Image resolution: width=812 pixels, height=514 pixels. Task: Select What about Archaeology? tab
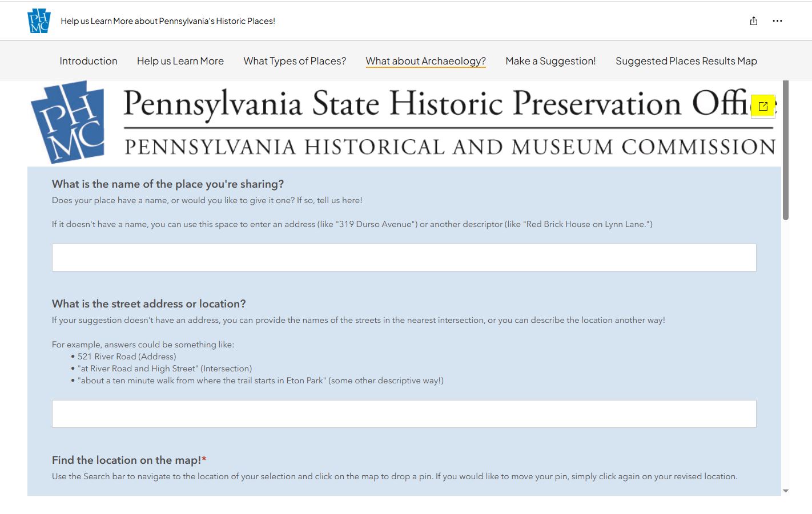[x=426, y=61]
